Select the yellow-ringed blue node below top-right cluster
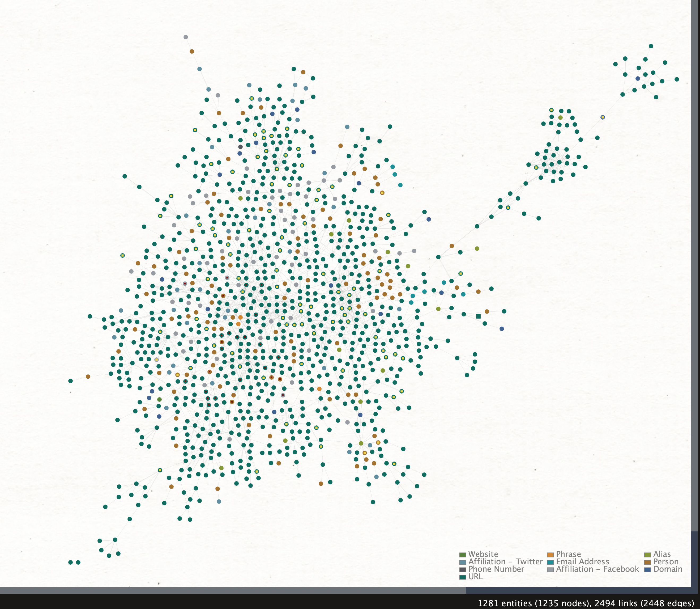 [x=603, y=117]
